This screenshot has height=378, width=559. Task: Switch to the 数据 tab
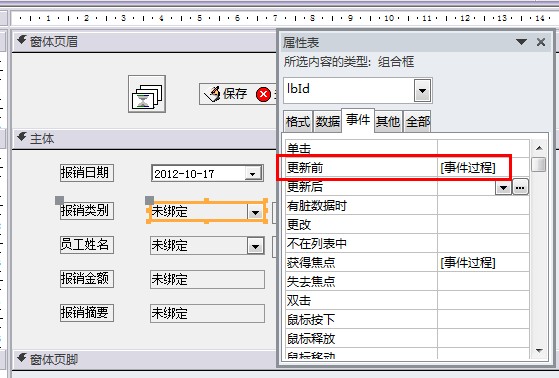pyautogui.click(x=327, y=122)
